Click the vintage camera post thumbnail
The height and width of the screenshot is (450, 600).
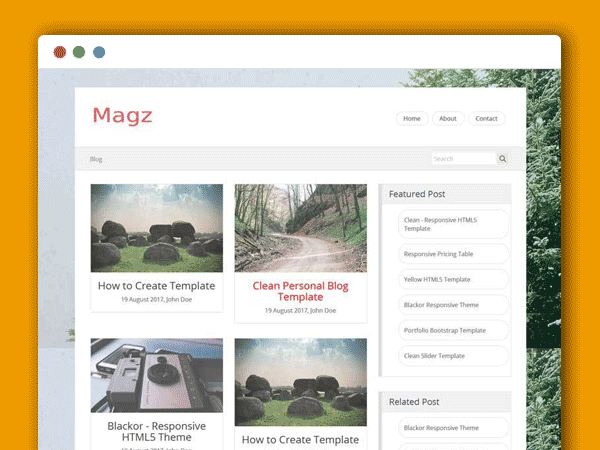(x=156, y=375)
